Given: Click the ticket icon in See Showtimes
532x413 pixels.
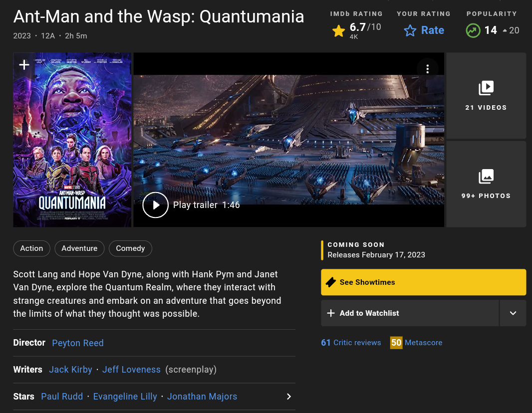Looking at the screenshot, I should (330, 282).
